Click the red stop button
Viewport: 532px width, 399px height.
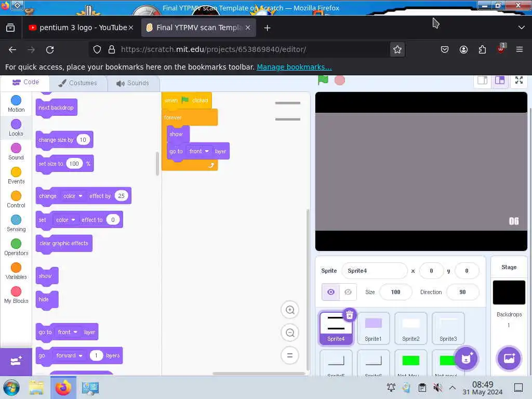click(340, 81)
